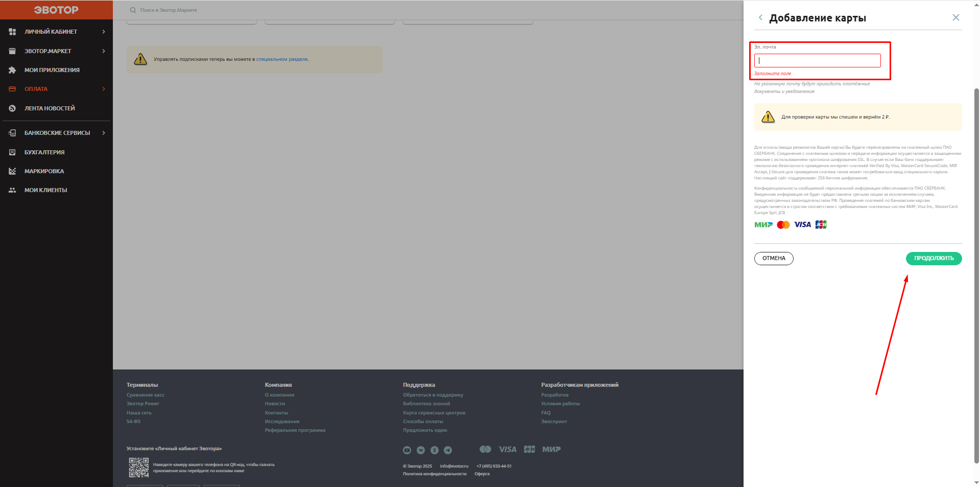Open Условия работы footer link
The image size is (980, 487).
tap(560, 404)
